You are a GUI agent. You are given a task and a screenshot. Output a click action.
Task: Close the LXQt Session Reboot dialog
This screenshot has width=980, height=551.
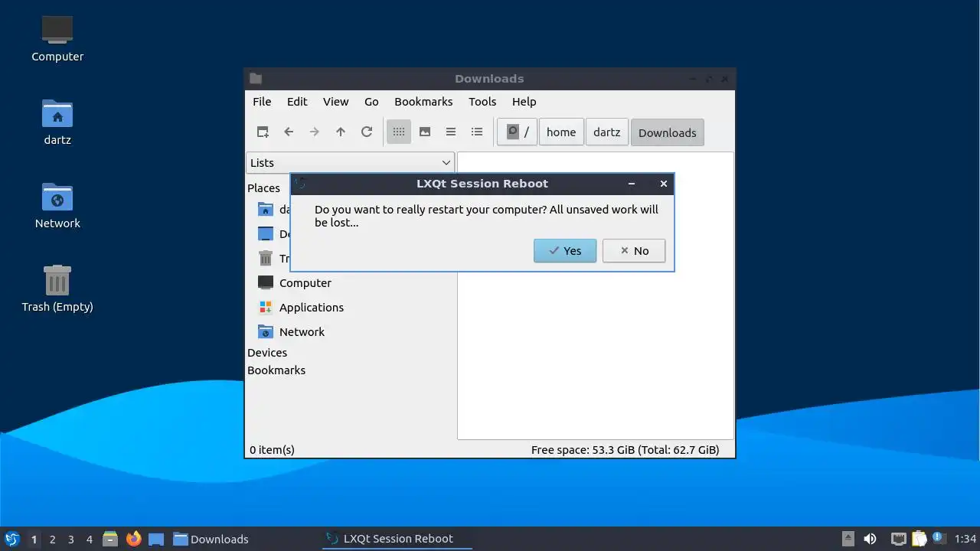coord(664,184)
